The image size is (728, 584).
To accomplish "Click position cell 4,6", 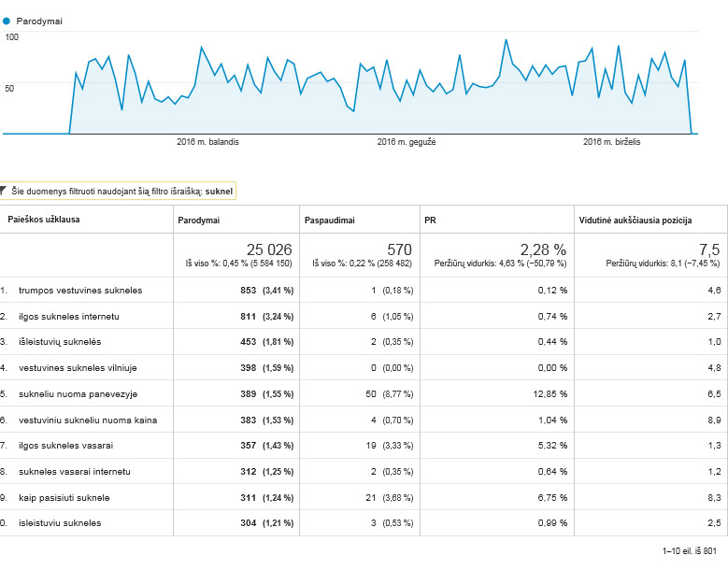I will (x=715, y=291).
